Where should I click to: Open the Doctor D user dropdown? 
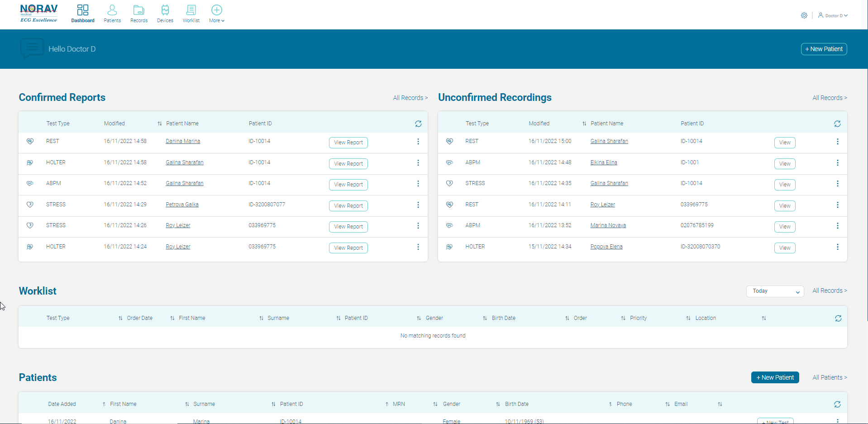coord(833,15)
